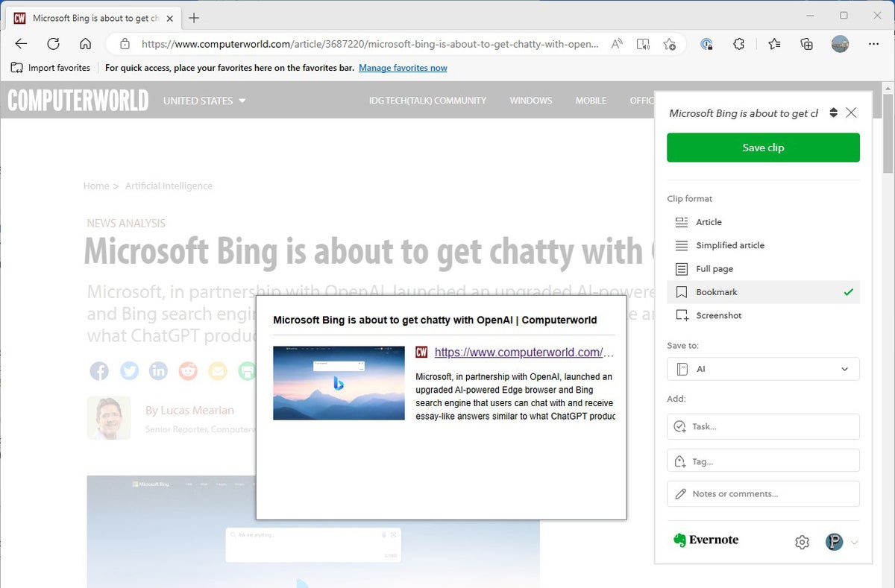Open Read aloud icon in address bar
895x588 pixels.
(617, 44)
